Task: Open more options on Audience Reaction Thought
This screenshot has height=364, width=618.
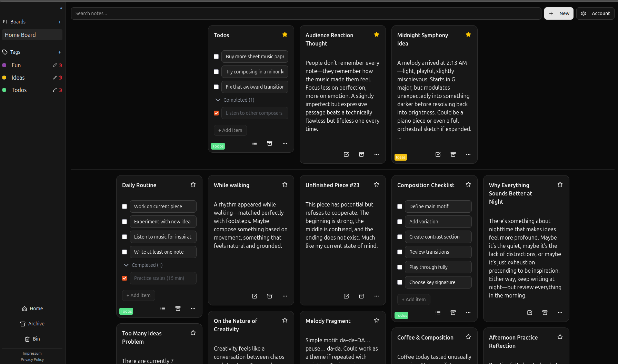Action: click(x=377, y=154)
